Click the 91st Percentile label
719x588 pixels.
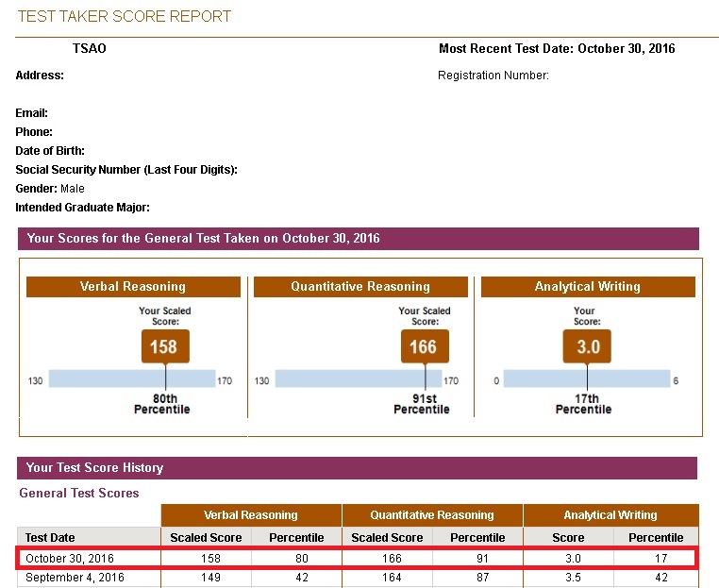click(x=422, y=404)
